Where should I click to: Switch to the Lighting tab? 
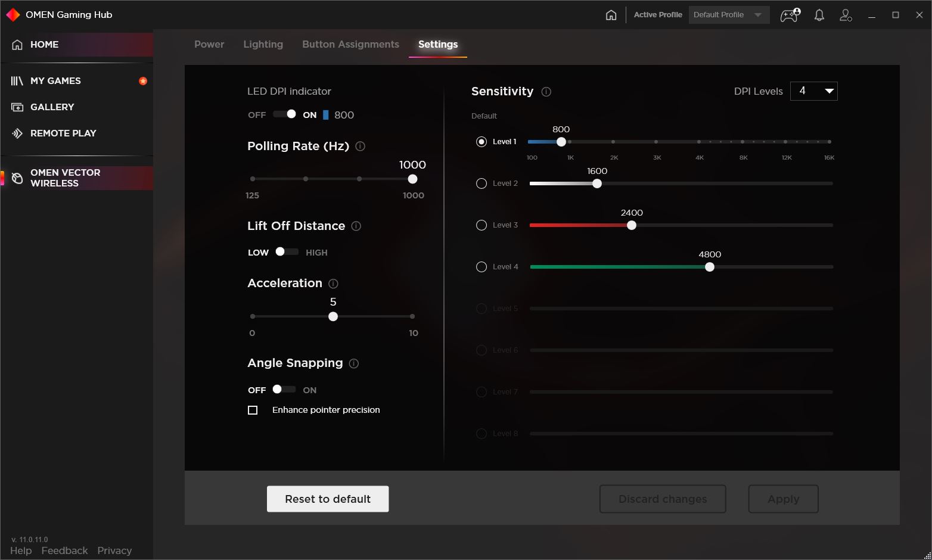click(263, 45)
